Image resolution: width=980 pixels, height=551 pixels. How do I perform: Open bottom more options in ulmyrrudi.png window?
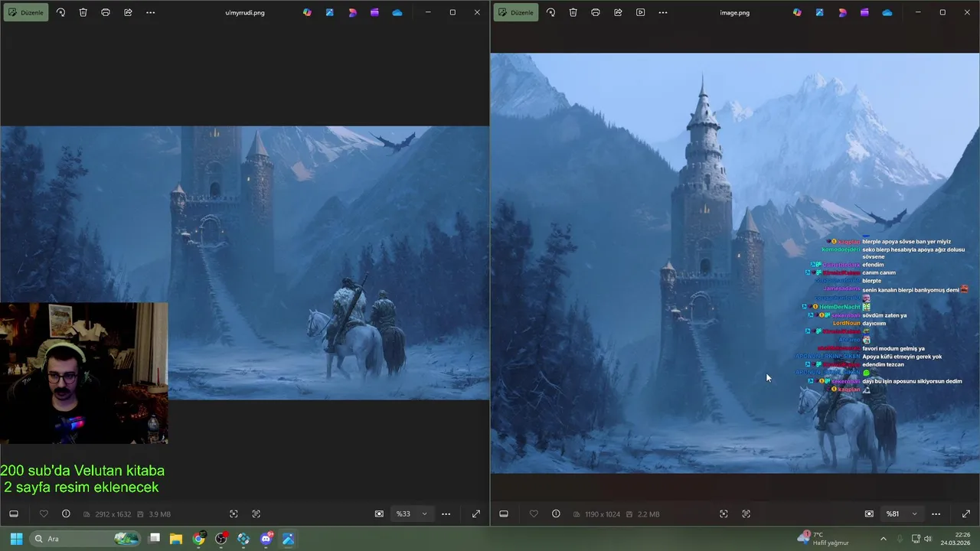(x=446, y=514)
